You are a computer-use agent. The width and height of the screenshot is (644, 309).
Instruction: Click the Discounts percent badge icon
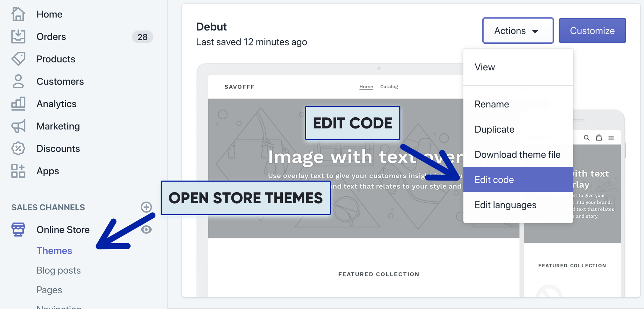[x=18, y=149]
